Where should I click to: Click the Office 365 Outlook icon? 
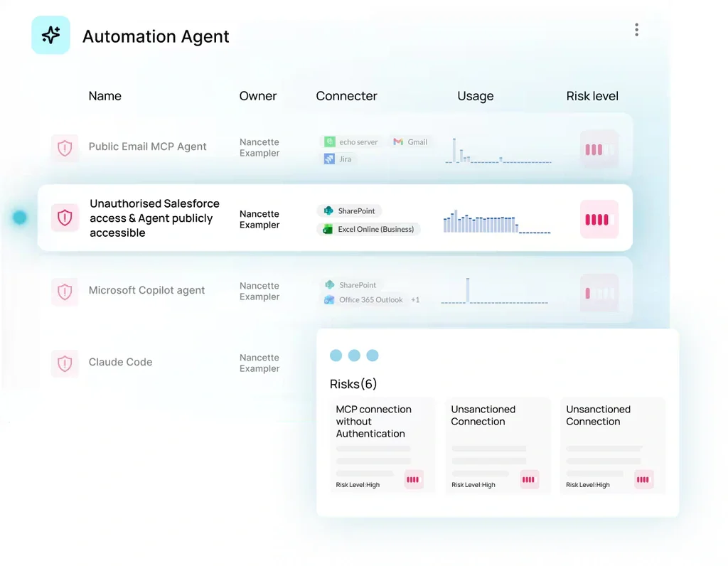[x=329, y=299]
